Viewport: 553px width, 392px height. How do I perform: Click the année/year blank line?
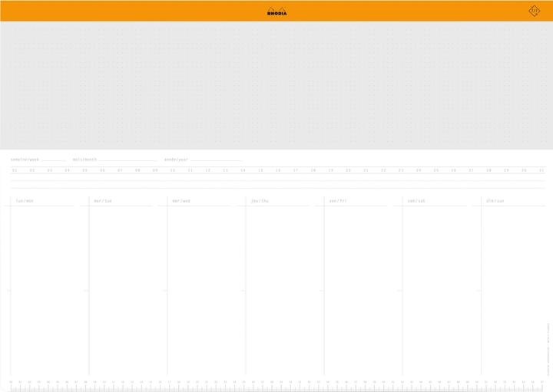(216, 160)
